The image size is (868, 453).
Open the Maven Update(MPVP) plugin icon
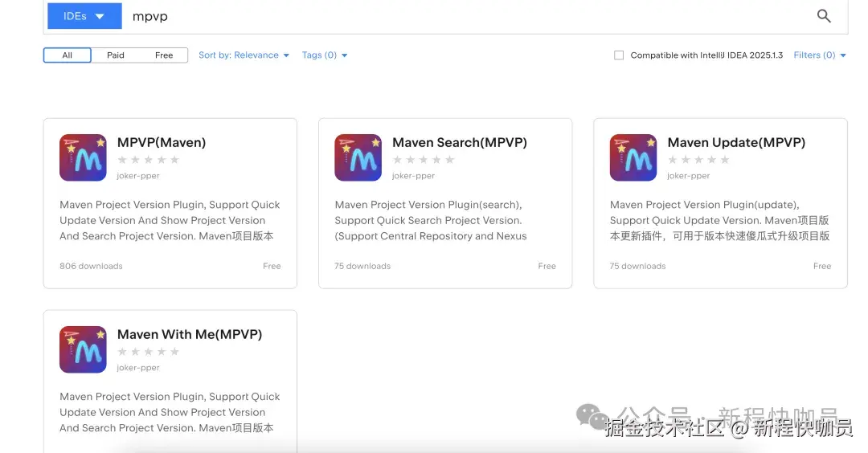pyautogui.click(x=633, y=157)
